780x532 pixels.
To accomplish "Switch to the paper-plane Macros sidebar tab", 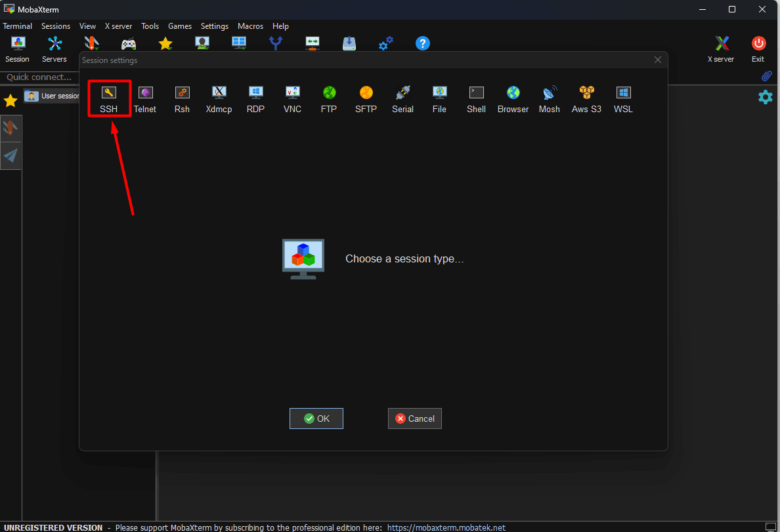I will coord(11,156).
